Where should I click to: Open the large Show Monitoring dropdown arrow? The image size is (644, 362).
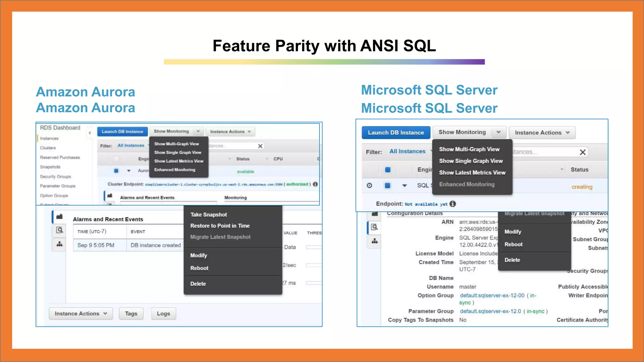tap(498, 132)
